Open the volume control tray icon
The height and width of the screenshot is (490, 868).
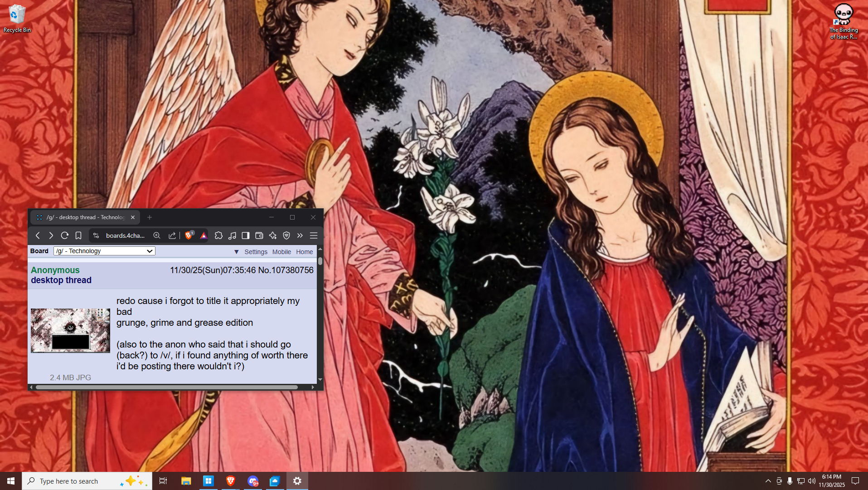click(x=812, y=481)
